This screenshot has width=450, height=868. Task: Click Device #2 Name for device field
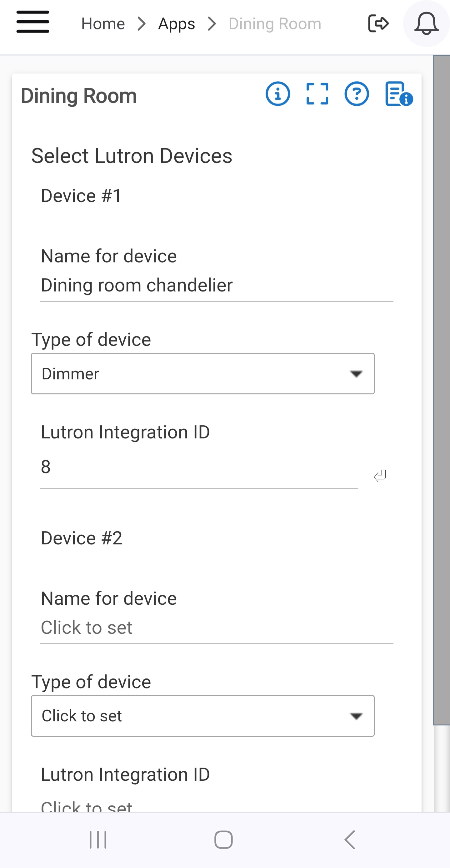point(217,628)
